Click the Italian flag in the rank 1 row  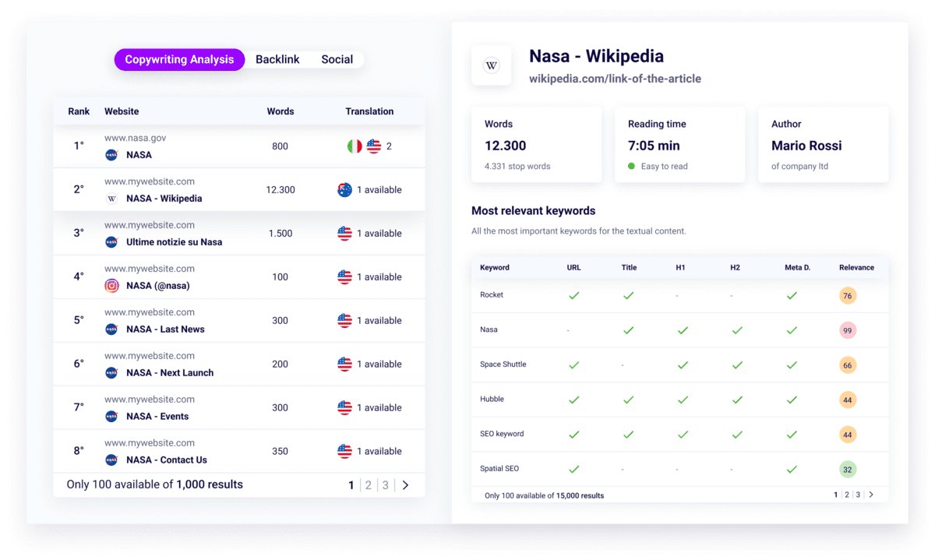355,146
